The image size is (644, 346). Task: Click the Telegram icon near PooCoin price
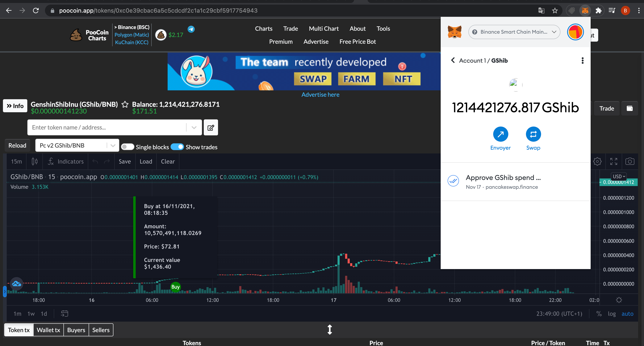(x=191, y=29)
